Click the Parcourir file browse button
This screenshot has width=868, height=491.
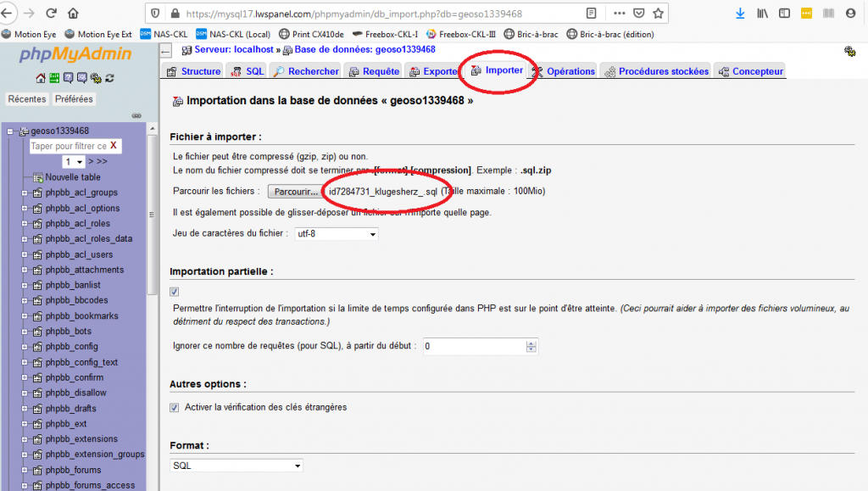[296, 192]
